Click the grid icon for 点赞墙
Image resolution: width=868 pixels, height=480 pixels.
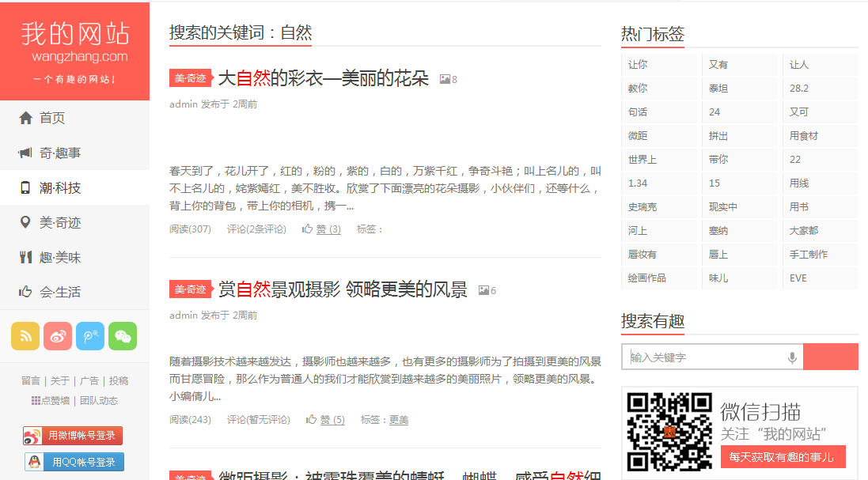pos(36,400)
